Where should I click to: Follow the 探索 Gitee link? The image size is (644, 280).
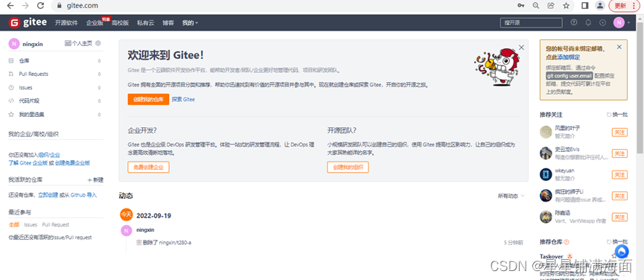point(183,99)
